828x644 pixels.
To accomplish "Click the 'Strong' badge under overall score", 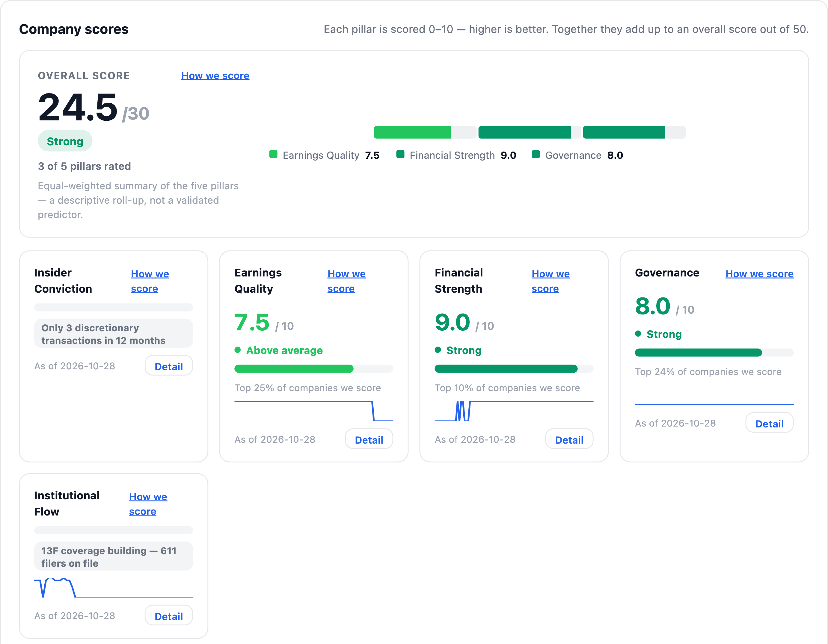I will (x=65, y=141).
